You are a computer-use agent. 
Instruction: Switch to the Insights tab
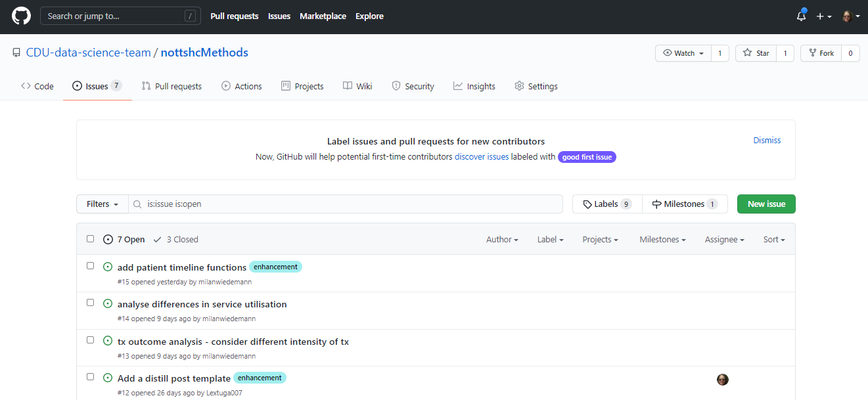[474, 86]
